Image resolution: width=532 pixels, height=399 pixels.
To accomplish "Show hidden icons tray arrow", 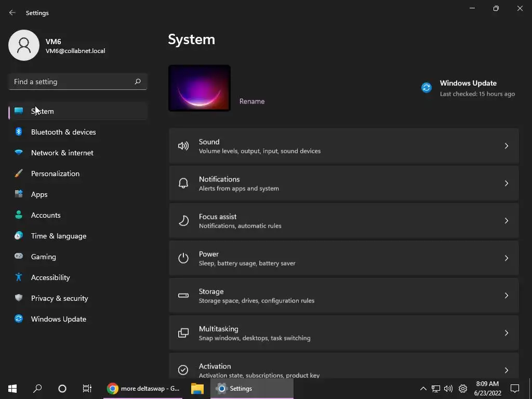I will [x=423, y=389].
